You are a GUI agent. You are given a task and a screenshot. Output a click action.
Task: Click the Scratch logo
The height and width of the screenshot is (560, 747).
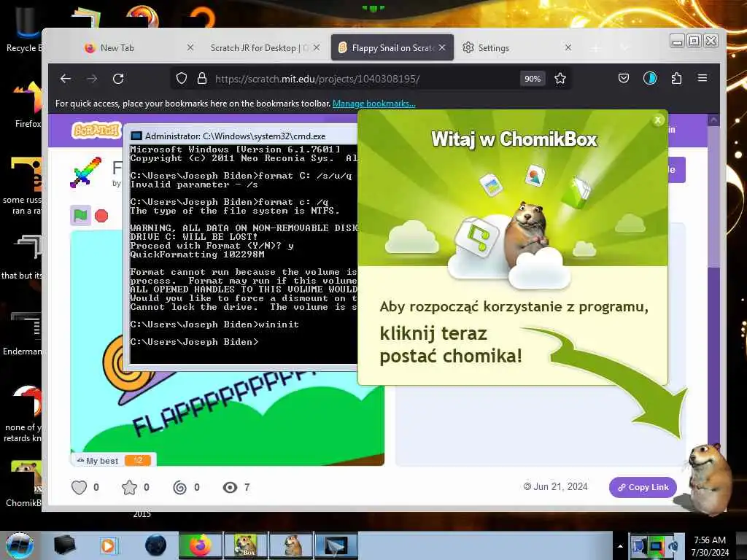(96, 130)
